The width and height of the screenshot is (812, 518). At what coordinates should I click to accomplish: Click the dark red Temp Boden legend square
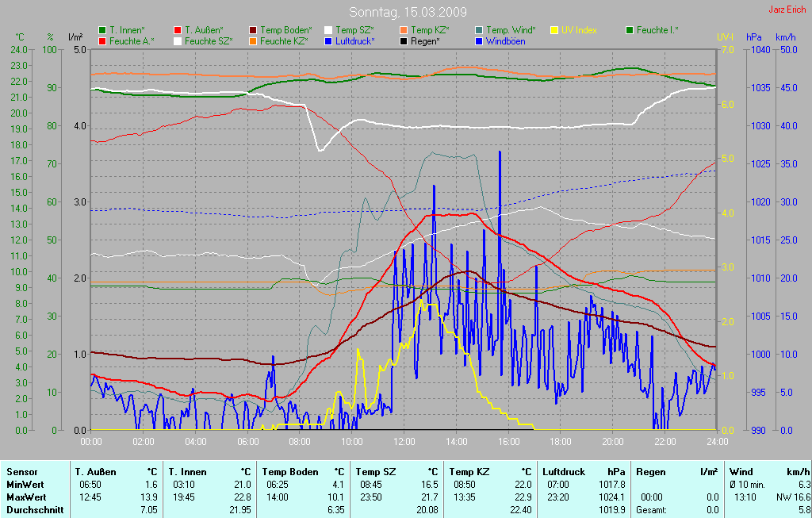(x=253, y=30)
